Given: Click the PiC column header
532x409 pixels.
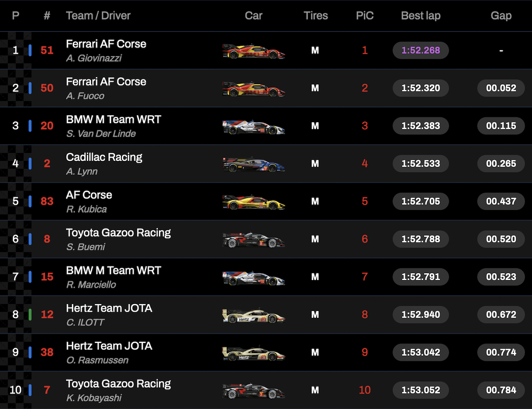Looking at the screenshot, I should point(365,16).
